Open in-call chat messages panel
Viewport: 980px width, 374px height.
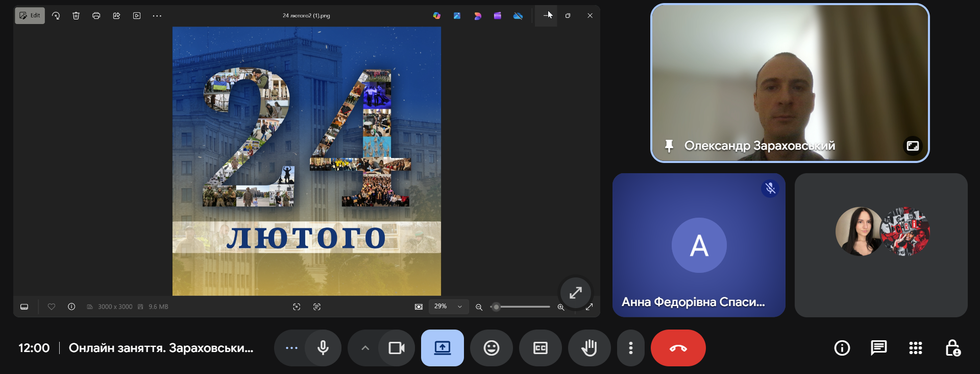tap(878, 348)
